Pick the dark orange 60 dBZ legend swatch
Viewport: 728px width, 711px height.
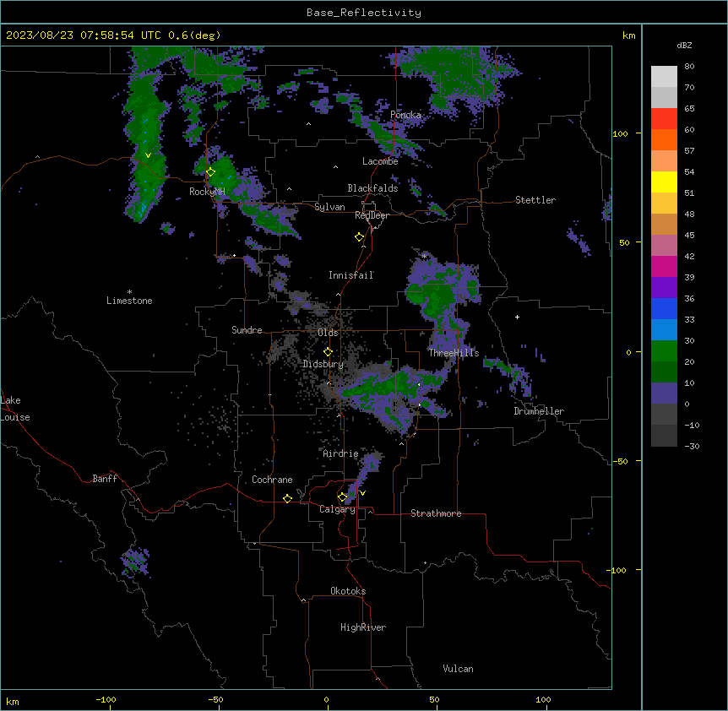tap(664, 139)
